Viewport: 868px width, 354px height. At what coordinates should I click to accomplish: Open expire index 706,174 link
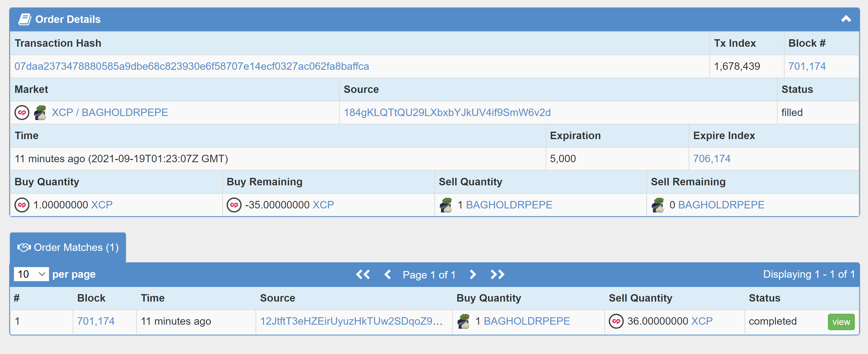pyautogui.click(x=711, y=158)
